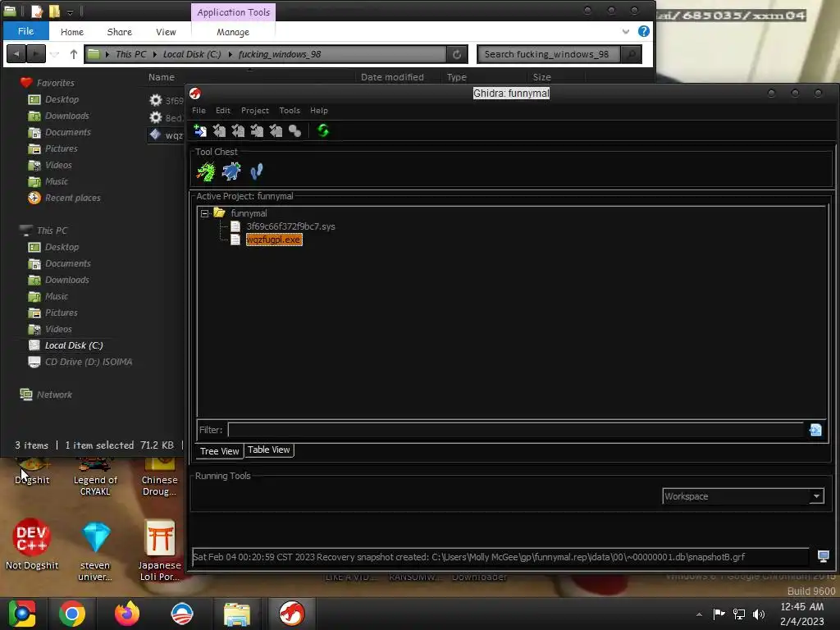Click the Obama logo taskbar icon
840x630 pixels.
pos(181,614)
